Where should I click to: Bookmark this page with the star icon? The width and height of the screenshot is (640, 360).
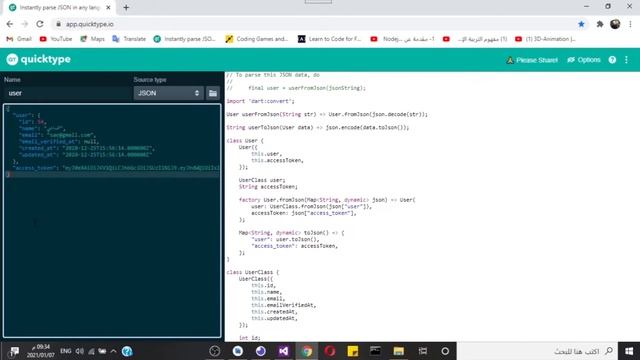581,24
